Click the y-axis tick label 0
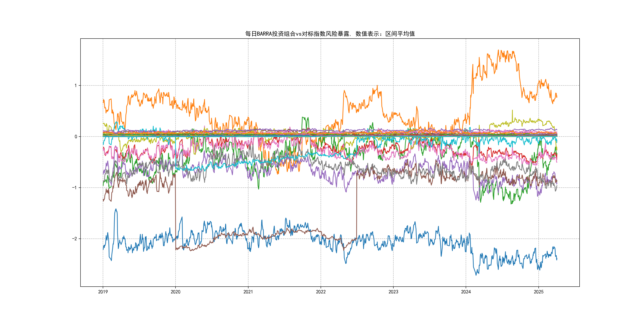Viewport: 644px width, 322px height. [76, 137]
